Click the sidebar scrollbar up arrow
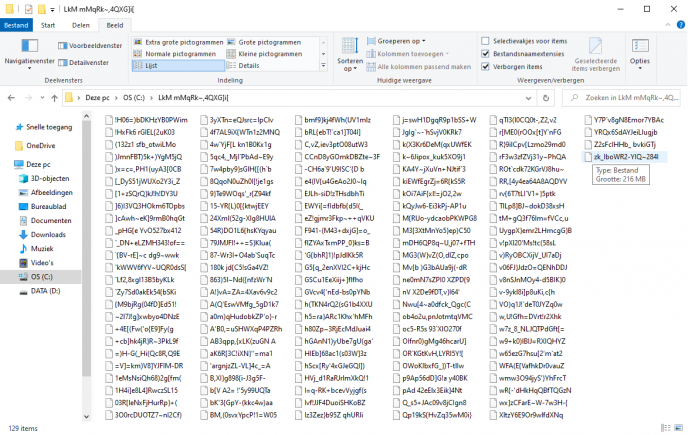Image resolution: width=688 pixels, height=435 pixels. tap(86, 116)
